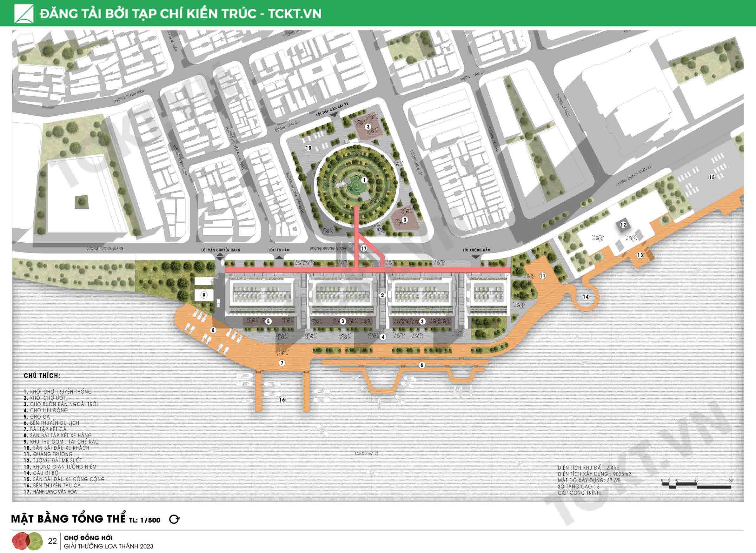This screenshot has width=756, height=553.
Task: Click legend line 12. TƯỢNG ĐÀI MẸ SUỐT
Action: coord(52,460)
